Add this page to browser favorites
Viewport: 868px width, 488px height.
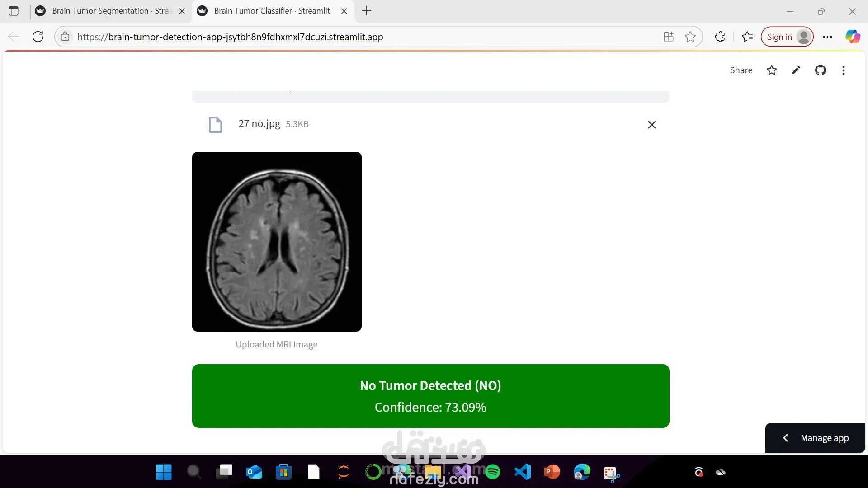690,37
